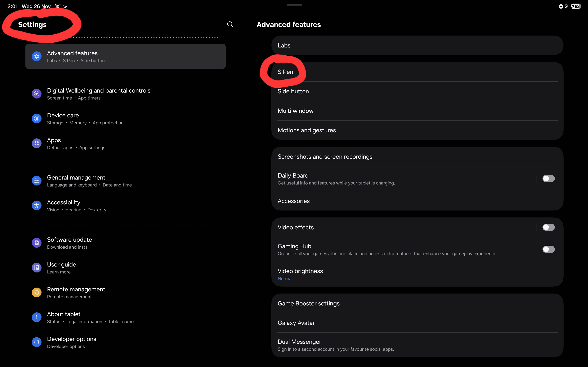Toggle Video effects on
The width and height of the screenshot is (588, 367).
coord(548,227)
